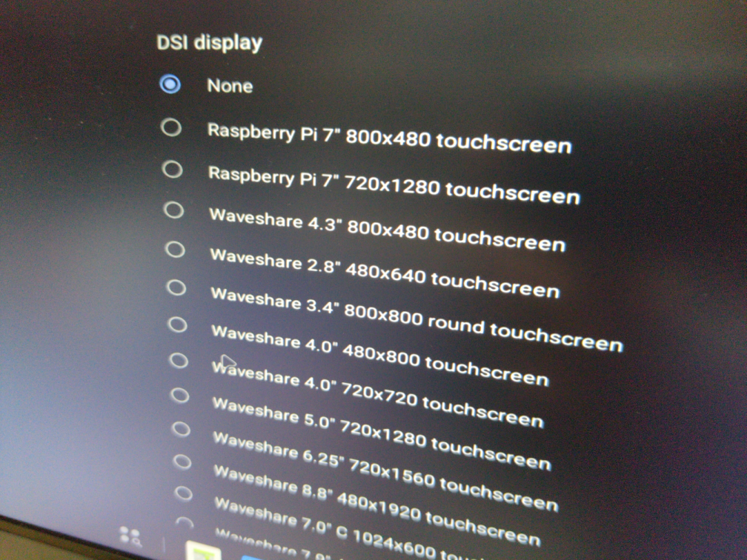Open the green-framed app icon in taskbar
This screenshot has width=747, height=560.
[202, 550]
